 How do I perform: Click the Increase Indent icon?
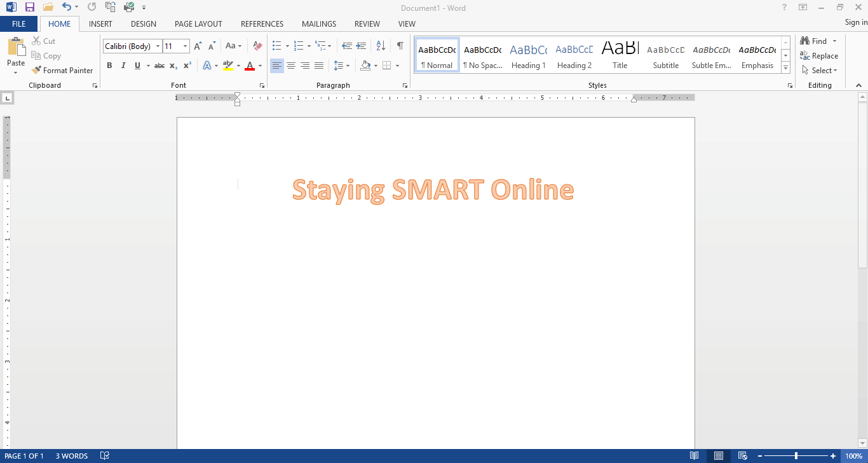pyautogui.click(x=361, y=46)
